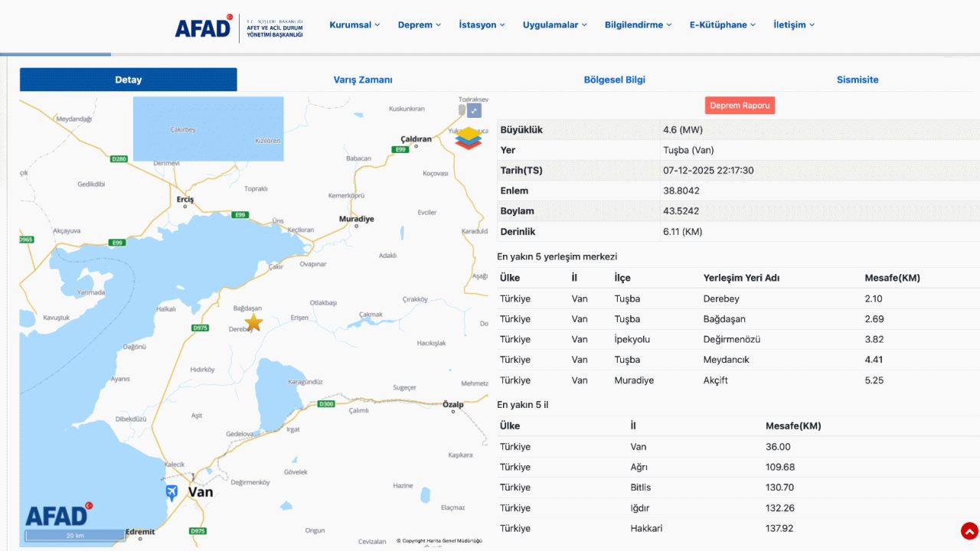Open the Uygulamalar menu

(x=554, y=24)
